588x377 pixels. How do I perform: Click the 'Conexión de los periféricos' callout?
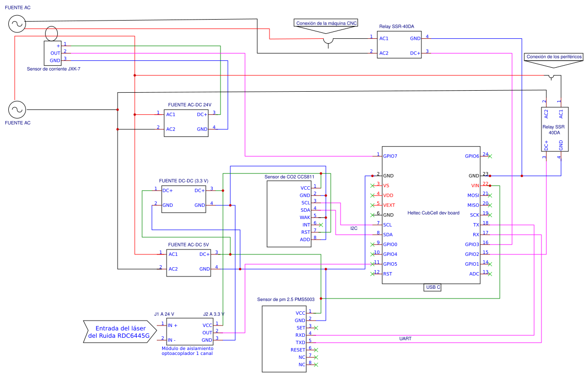(x=554, y=57)
